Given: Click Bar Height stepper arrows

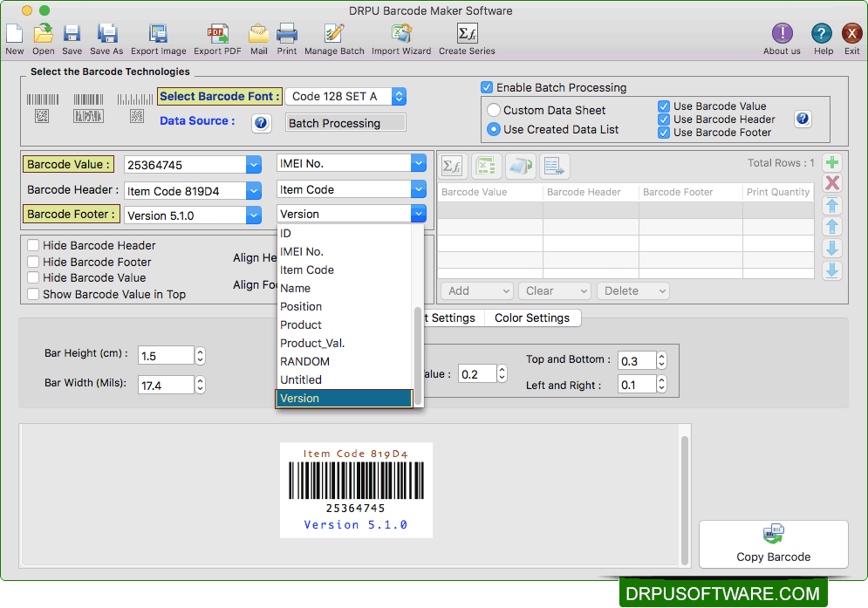Looking at the screenshot, I should point(201,356).
